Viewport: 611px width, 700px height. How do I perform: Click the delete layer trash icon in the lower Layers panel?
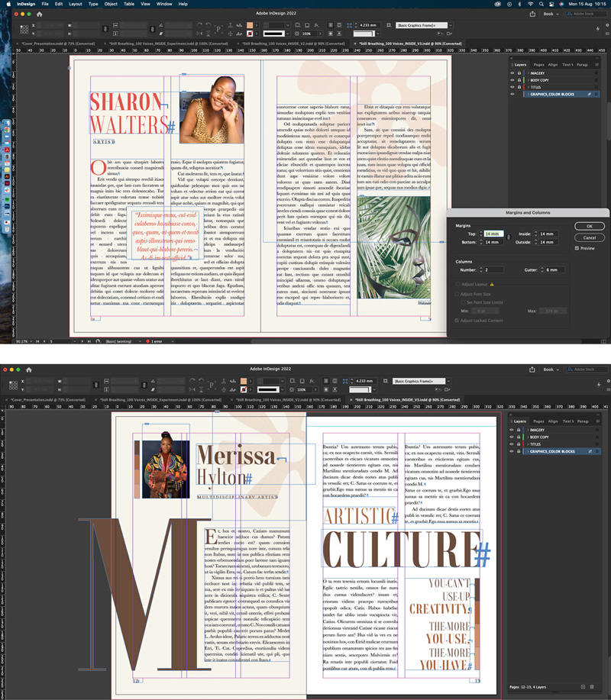click(592, 686)
